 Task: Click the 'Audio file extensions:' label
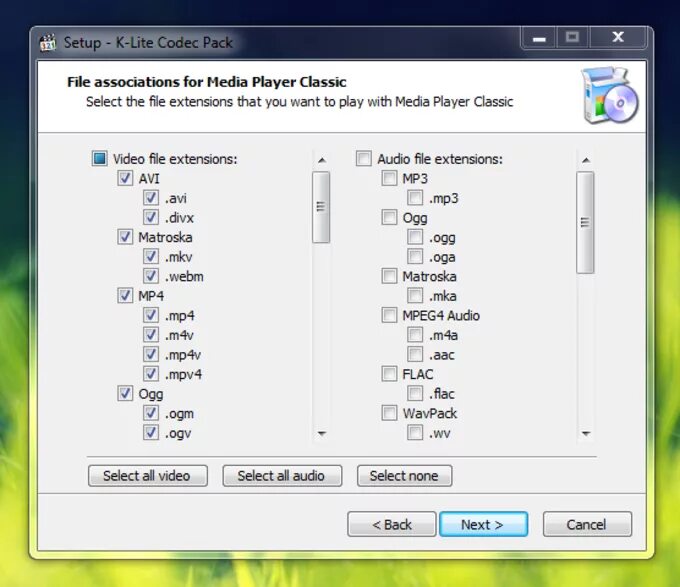coord(440,159)
